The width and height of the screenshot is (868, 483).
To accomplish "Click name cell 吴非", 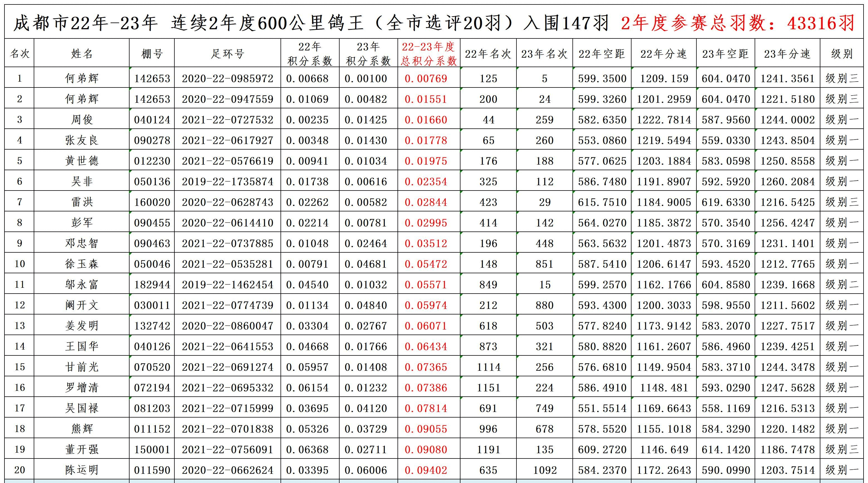I will pyautogui.click(x=82, y=181).
